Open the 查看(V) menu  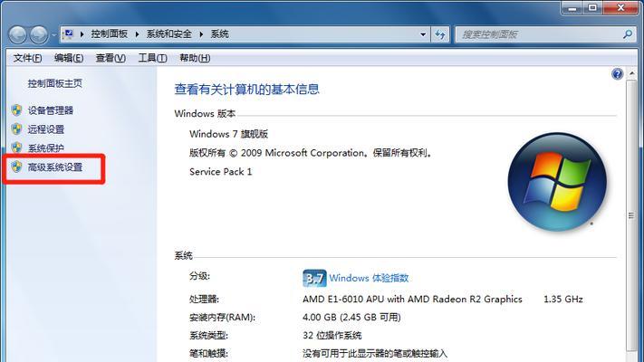111,58
